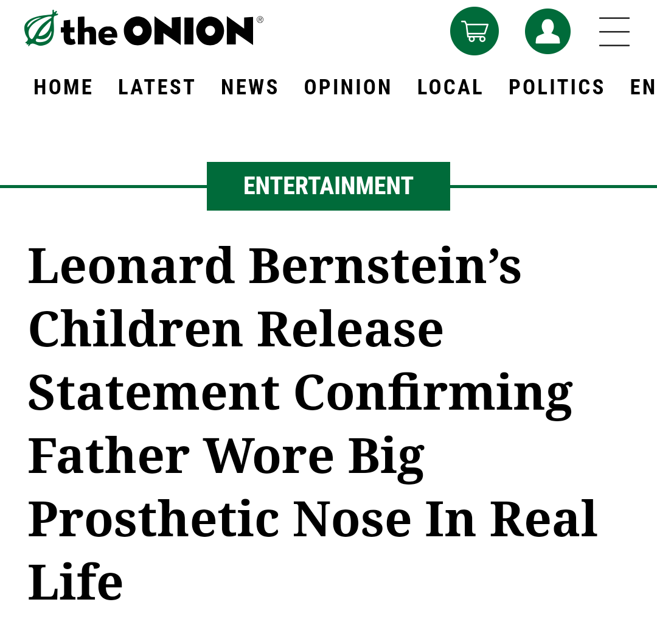Open the user account profile icon
The height and width of the screenshot is (644, 657).
pyautogui.click(x=547, y=31)
